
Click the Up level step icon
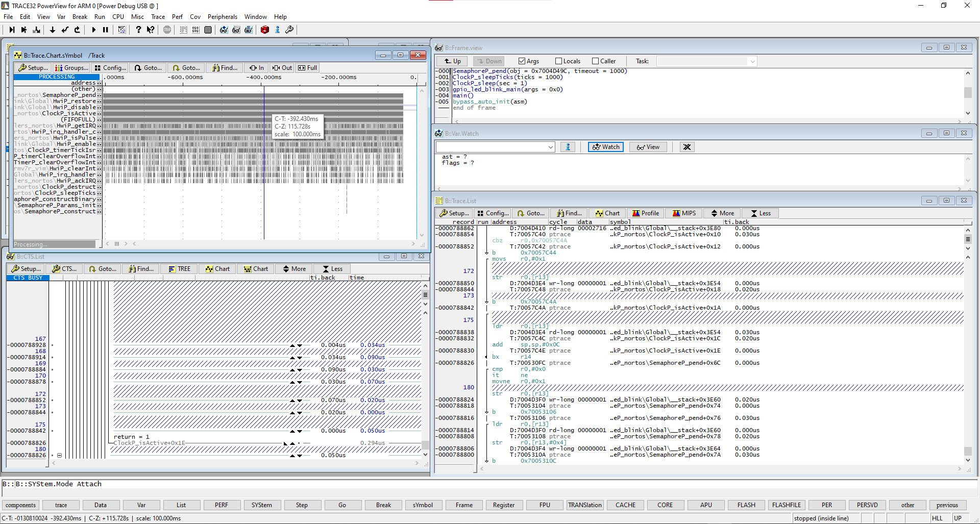pos(77,30)
